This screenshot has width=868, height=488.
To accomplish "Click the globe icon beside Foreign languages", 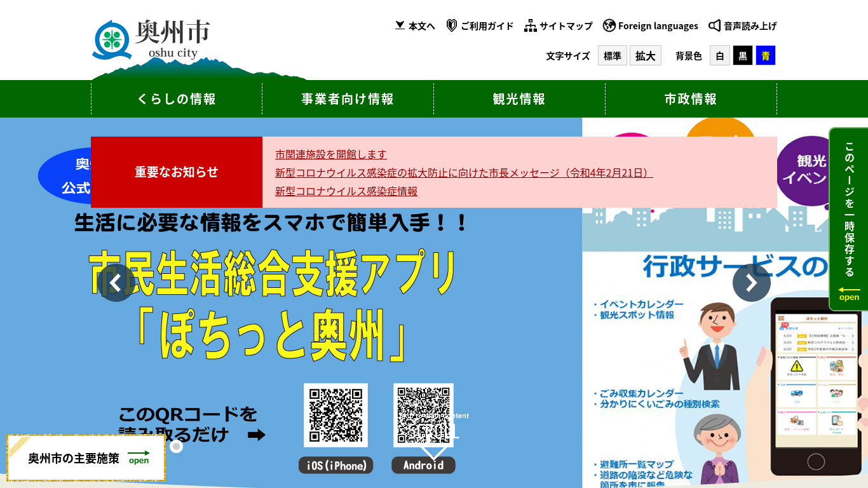I will pyautogui.click(x=609, y=26).
